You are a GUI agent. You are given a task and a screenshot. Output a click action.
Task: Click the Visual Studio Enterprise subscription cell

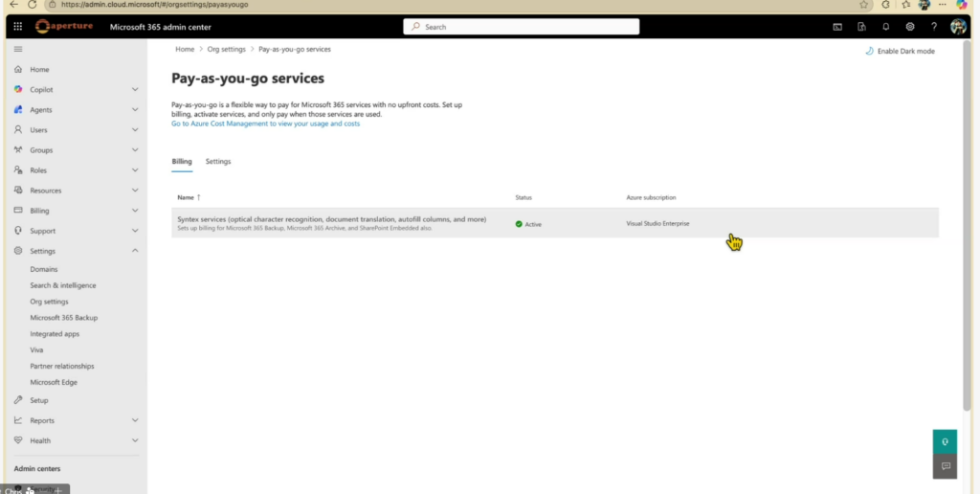[x=658, y=223]
